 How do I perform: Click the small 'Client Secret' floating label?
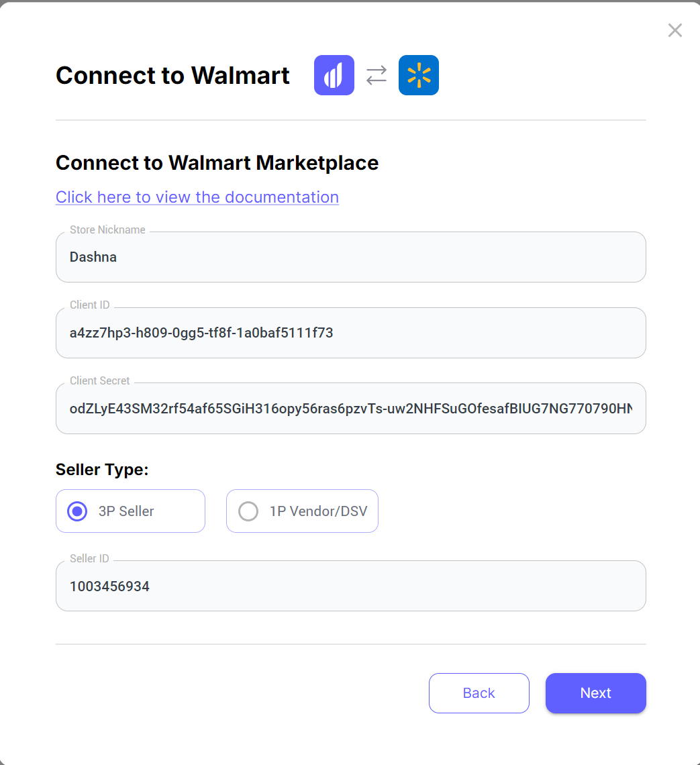point(100,380)
